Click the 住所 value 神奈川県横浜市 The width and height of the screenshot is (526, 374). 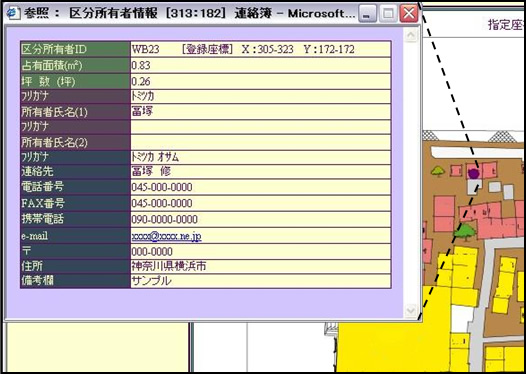(169, 266)
